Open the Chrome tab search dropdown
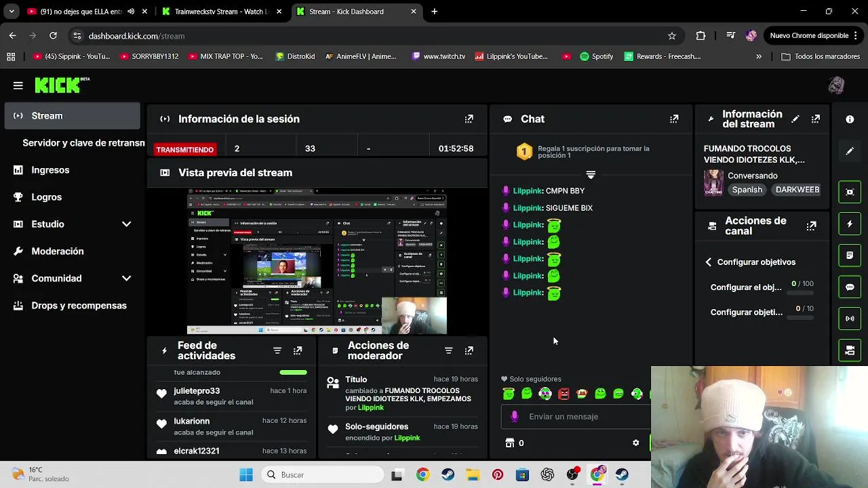The width and height of the screenshot is (868, 488). tap(12, 12)
